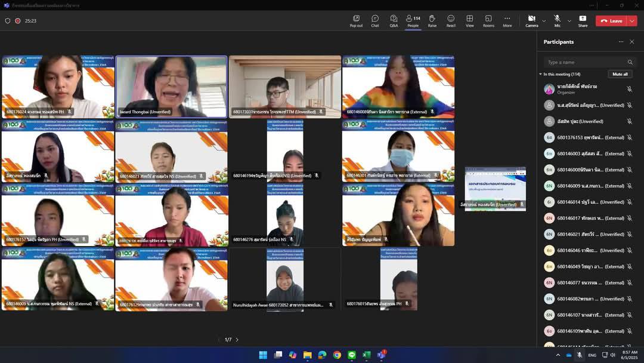Collapse the In this meeting list
Screen dimensions: 644x363
click(x=540, y=74)
